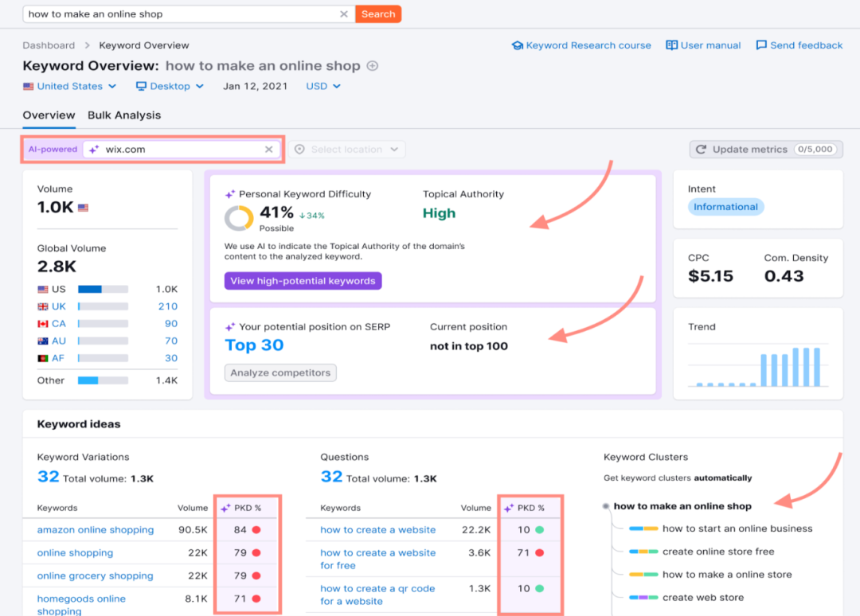Viewport: 860px width, 616px height.
Task: Open the United States country dropdown
Action: pyautogui.click(x=70, y=86)
